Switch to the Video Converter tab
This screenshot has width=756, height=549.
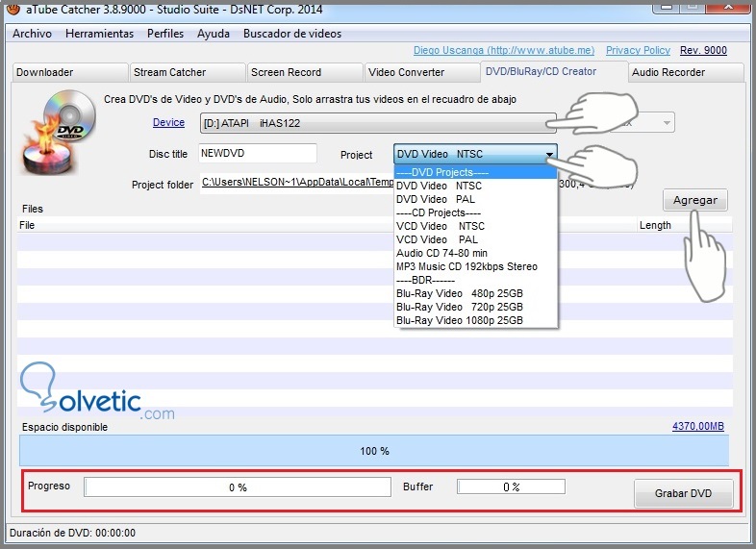point(422,72)
